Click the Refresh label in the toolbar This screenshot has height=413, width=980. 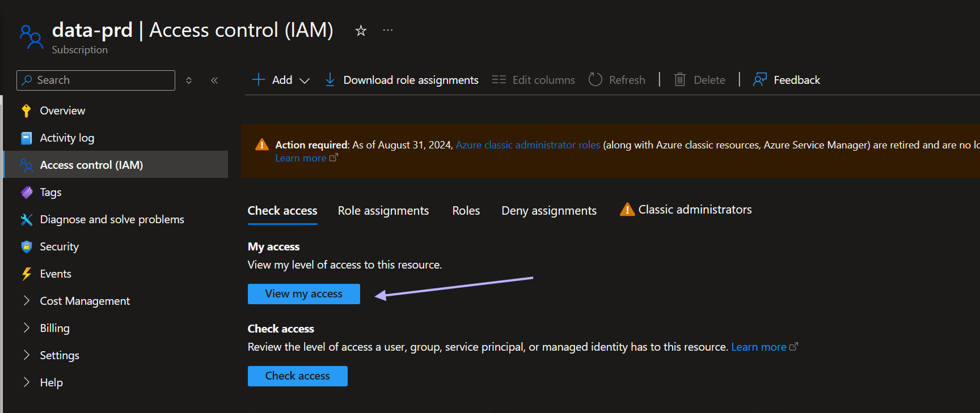tap(627, 80)
